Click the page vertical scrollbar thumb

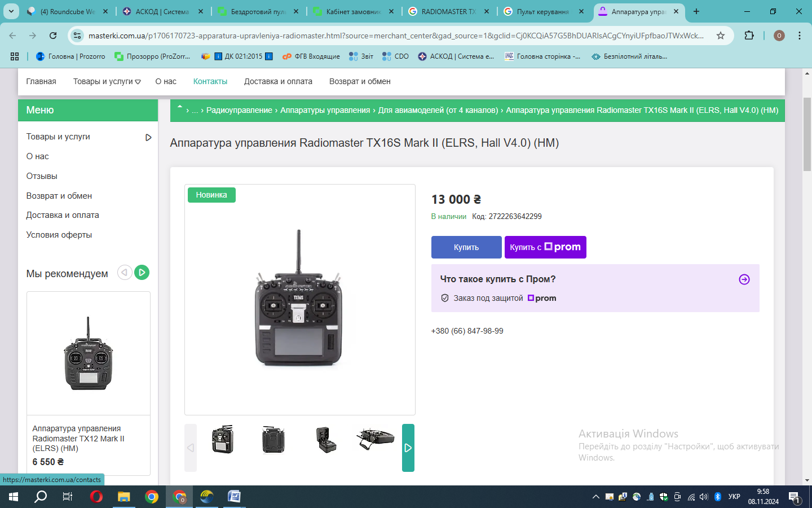pos(807,134)
